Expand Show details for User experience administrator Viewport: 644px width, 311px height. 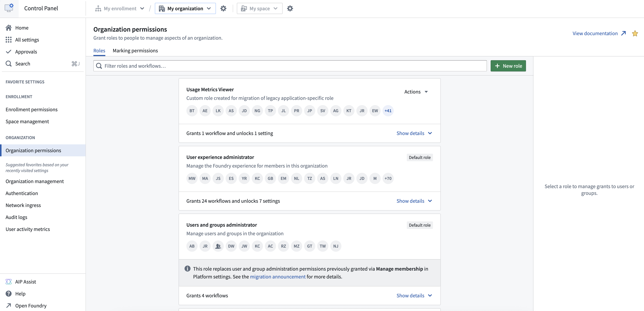(x=414, y=201)
